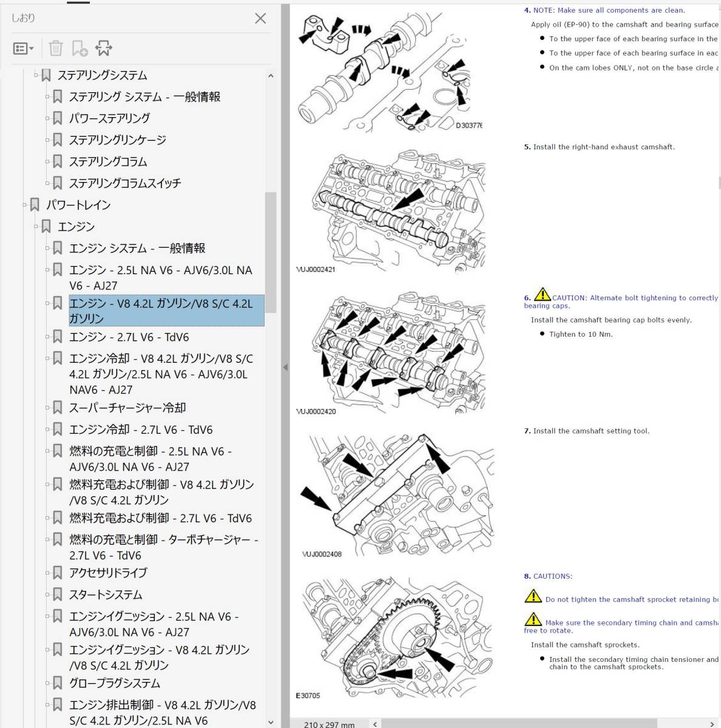The height and width of the screenshot is (728, 721).
Task: Click the bookmark icon next to スタートシステム
Action: coord(56,595)
